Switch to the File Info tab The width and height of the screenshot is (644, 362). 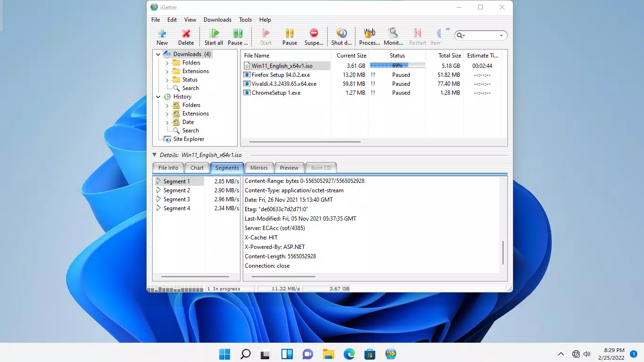click(168, 168)
